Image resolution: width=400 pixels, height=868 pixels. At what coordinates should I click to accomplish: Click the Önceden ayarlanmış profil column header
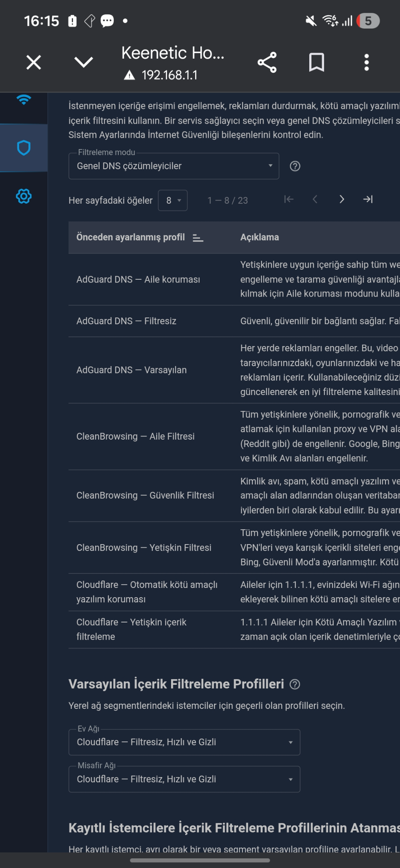click(x=131, y=237)
